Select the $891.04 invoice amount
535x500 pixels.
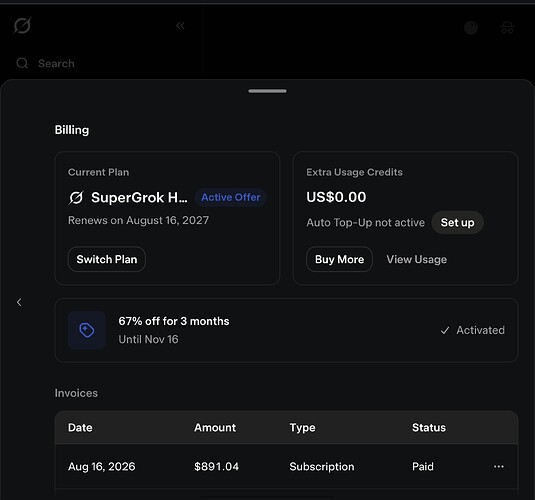tap(216, 467)
